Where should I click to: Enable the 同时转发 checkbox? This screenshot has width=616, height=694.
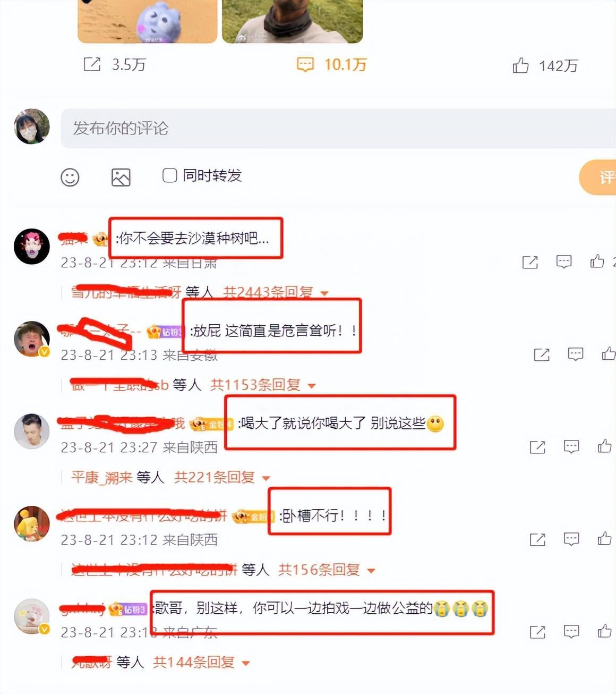[169, 175]
